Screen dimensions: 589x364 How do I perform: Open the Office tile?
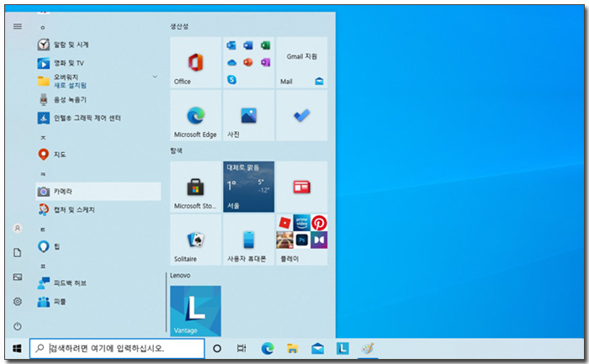pyautogui.click(x=195, y=63)
